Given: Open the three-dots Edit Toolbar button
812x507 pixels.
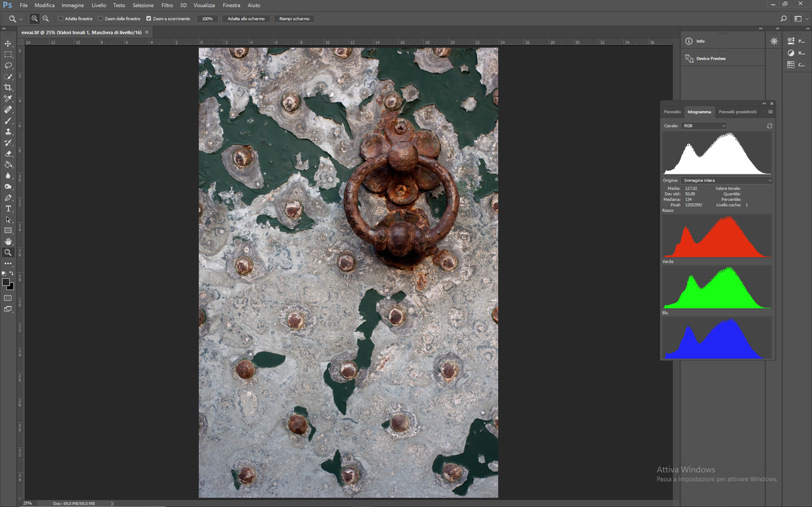Looking at the screenshot, I should coord(8,263).
